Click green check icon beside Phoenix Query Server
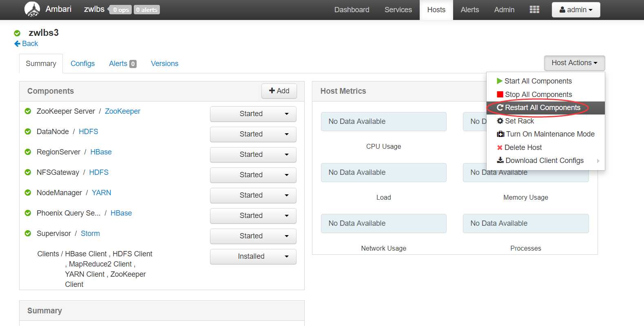 pyautogui.click(x=28, y=213)
